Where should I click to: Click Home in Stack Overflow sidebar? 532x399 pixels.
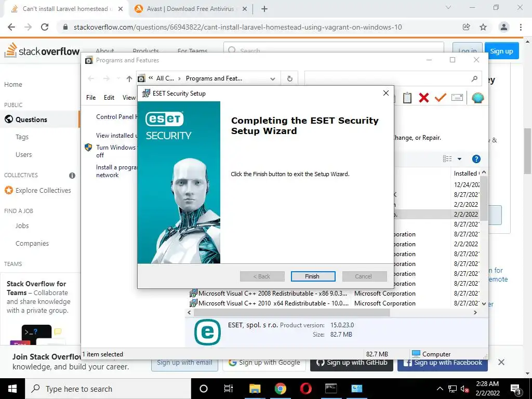click(13, 85)
